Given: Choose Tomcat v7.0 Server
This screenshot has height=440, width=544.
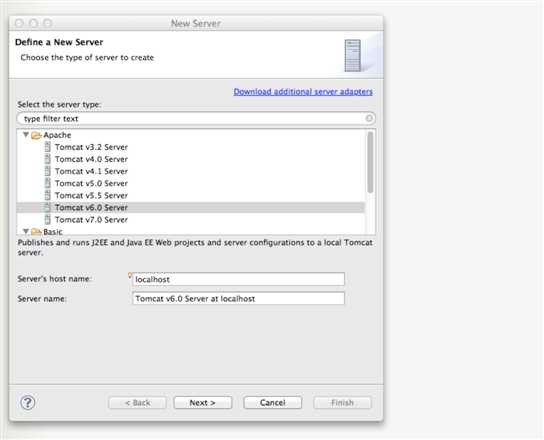Looking at the screenshot, I should 91,220.
